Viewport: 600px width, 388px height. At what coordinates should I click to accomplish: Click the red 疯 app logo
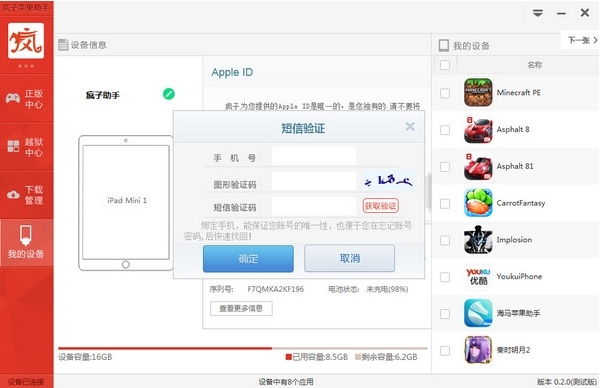click(26, 41)
